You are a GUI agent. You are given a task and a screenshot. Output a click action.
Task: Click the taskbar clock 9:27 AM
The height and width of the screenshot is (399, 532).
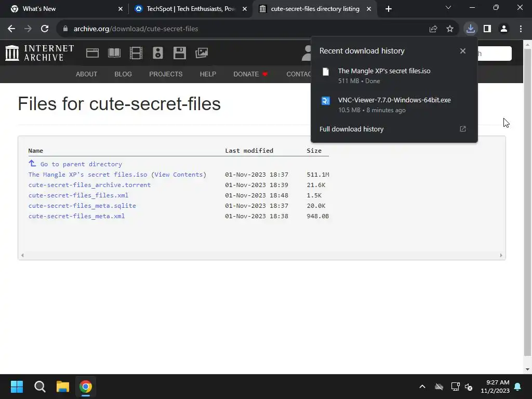click(497, 382)
